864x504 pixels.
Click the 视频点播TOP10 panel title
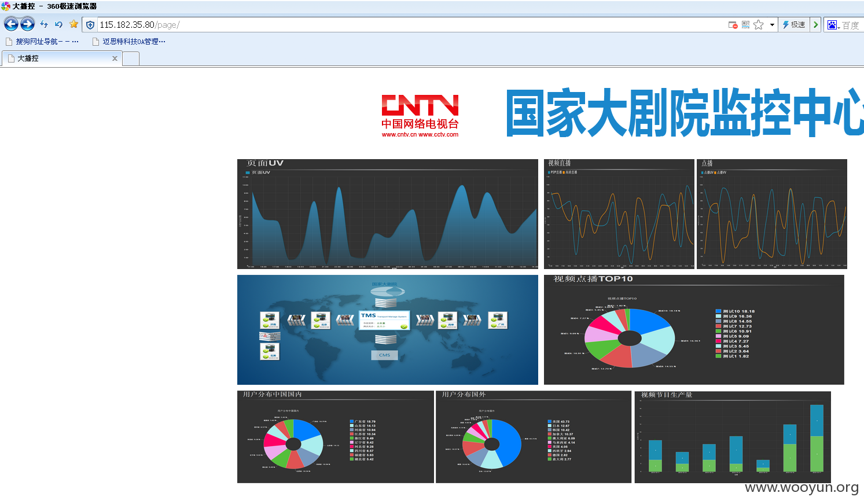click(593, 279)
